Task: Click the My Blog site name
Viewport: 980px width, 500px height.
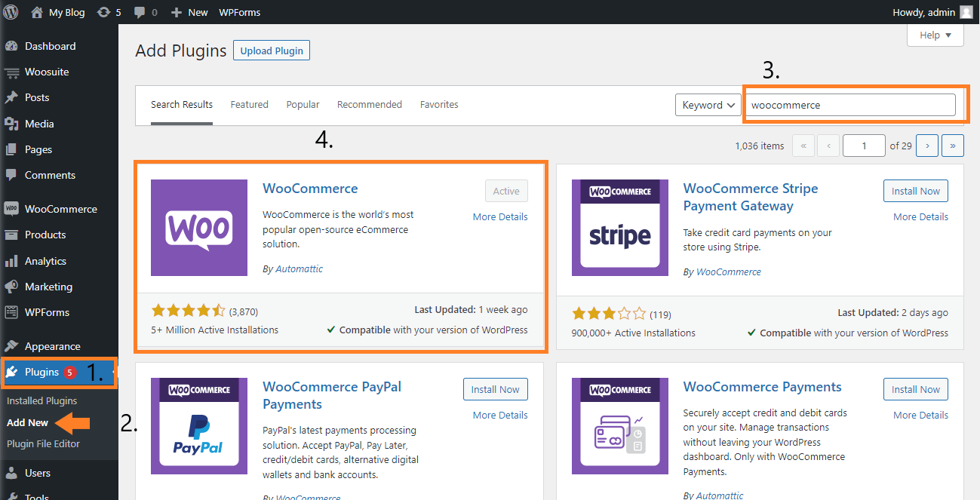Action: click(67, 12)
